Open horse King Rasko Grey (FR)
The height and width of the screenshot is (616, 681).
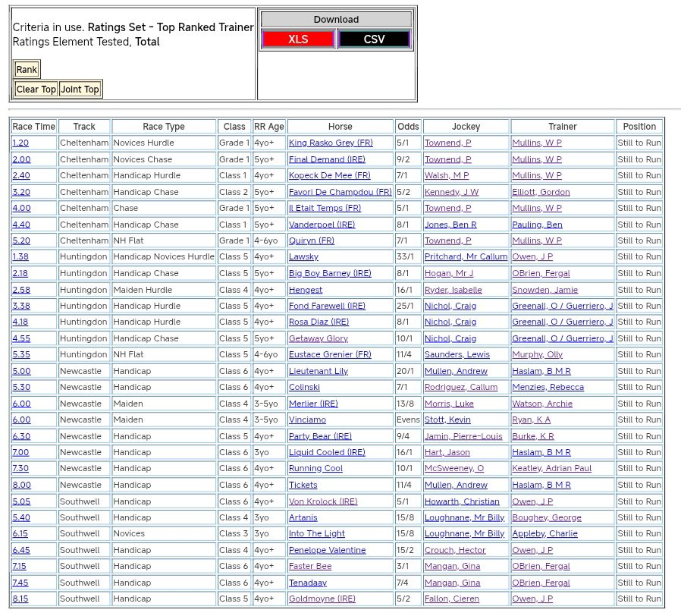(331, 143)
